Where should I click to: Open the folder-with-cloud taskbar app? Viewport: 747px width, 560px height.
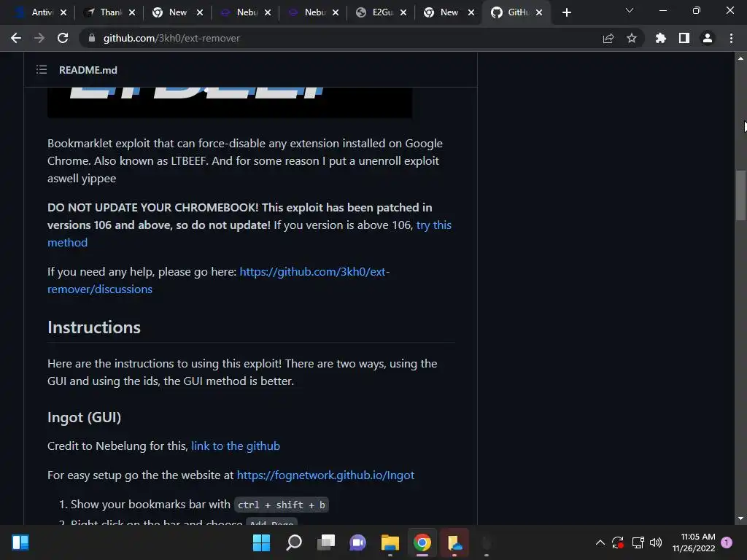pyautogui.click(x=454, y=542)
